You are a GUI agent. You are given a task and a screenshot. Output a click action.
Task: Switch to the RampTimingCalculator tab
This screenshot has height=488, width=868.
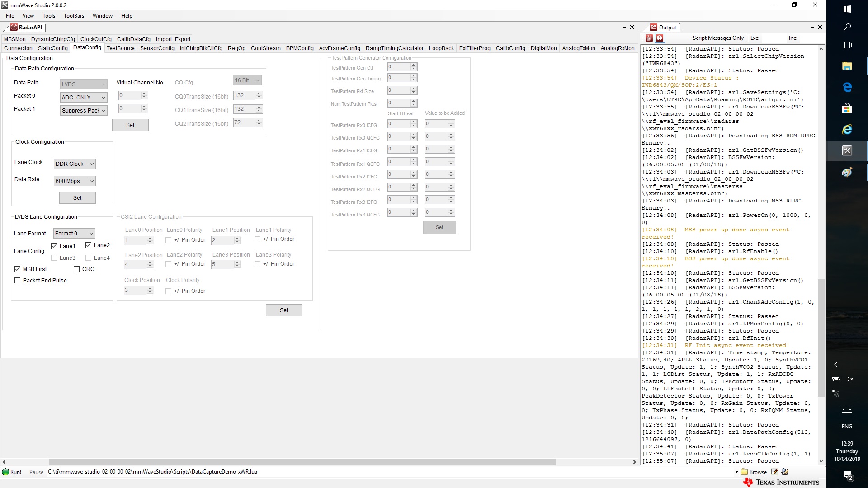point(394,48)
